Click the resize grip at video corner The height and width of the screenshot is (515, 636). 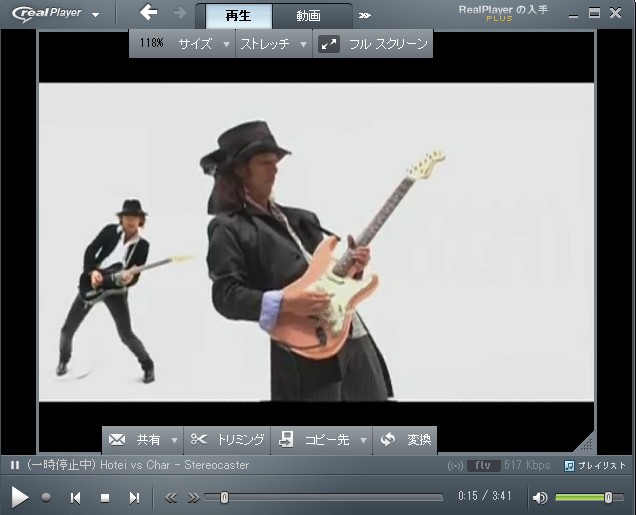(x=587, y=444)
